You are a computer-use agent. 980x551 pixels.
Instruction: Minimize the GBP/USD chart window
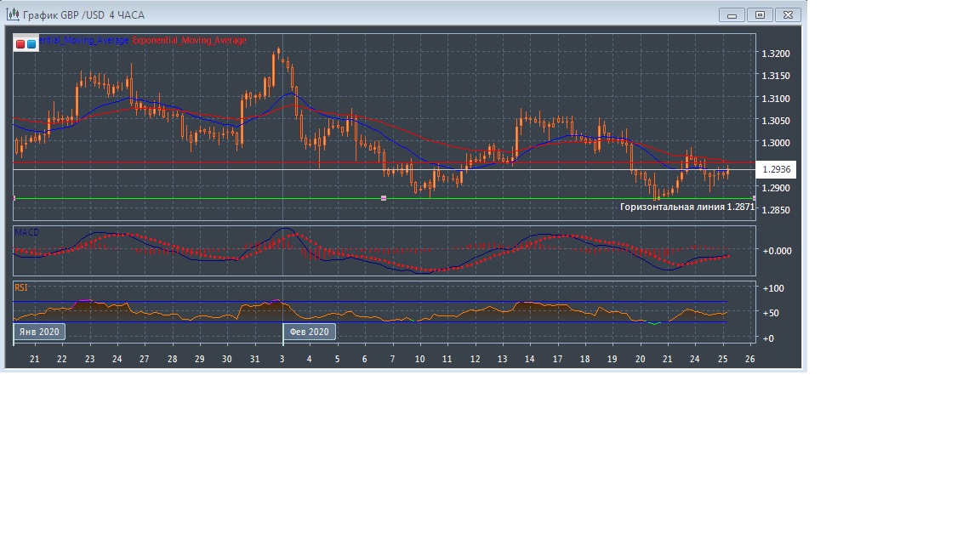pyautogui.click(x=732, y=14)
